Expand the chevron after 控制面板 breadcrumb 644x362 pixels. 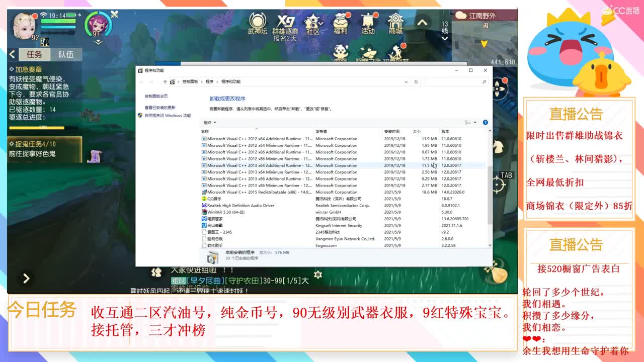201,81
